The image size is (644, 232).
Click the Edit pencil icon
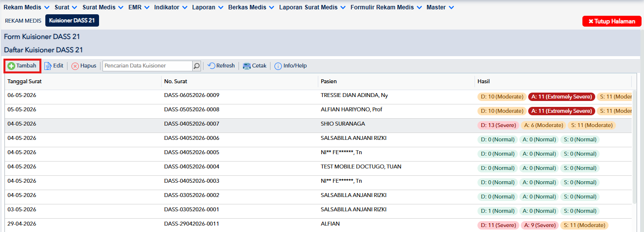pos(48,66)
